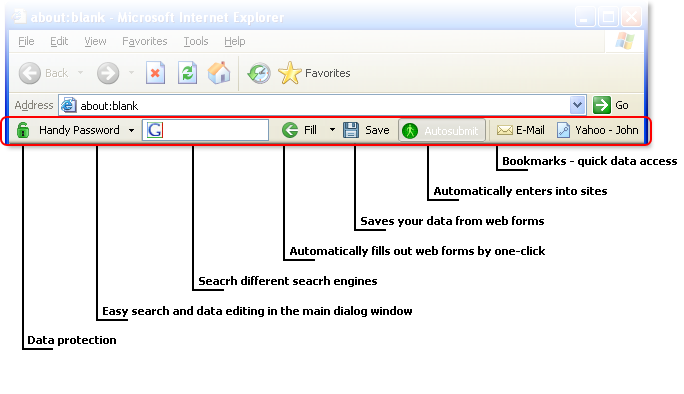The width and height of the screenshot is (684, 394).
Task: Open the History clock icon
Action: coord(259,73)
